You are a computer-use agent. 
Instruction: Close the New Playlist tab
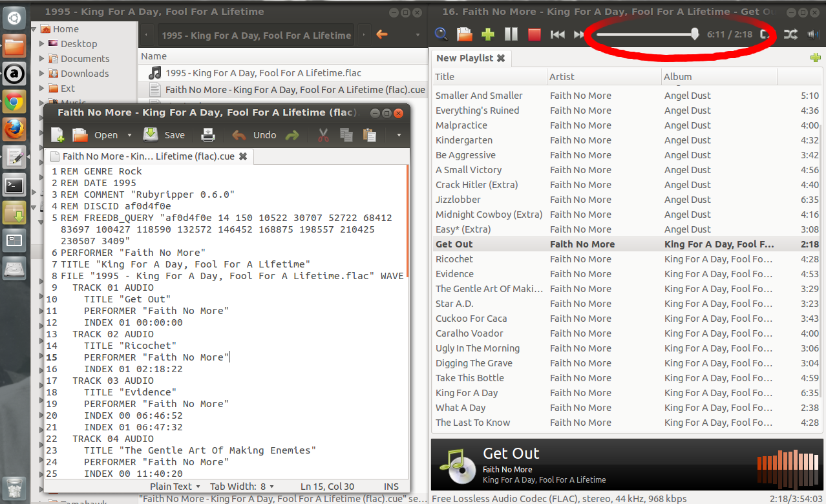tap(500, 58)
